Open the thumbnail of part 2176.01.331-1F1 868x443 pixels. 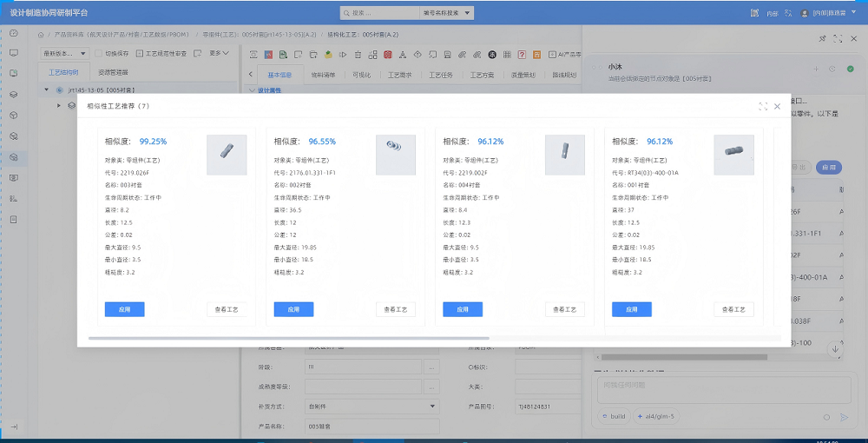tap(396, 155)
